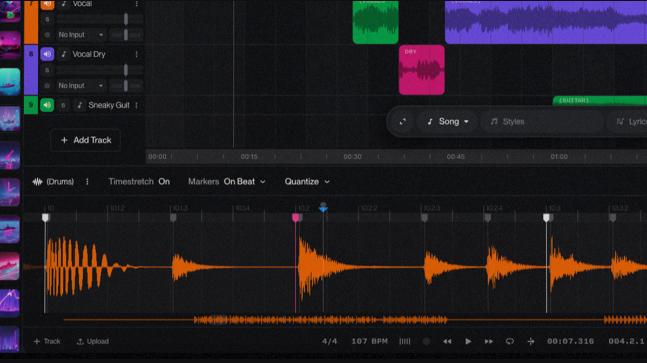Open the Song dropdown
This screenshot has height=363, width=647.
(x=448, y=122)
